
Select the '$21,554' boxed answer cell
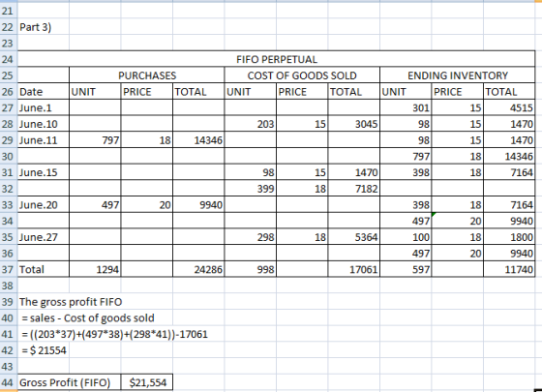click(x=147, y=382)
